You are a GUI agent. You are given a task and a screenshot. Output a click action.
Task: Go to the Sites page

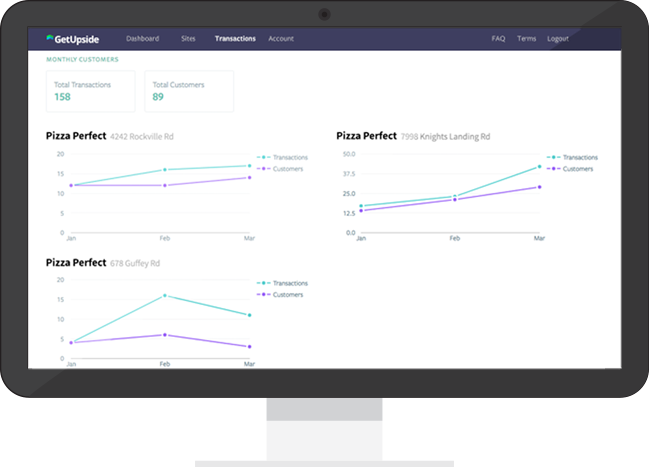tap(188, 39)
